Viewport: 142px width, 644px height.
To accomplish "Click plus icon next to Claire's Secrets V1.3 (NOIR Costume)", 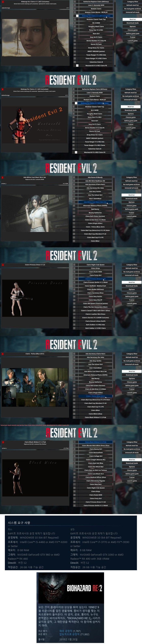I will click(x=74, y=317).
